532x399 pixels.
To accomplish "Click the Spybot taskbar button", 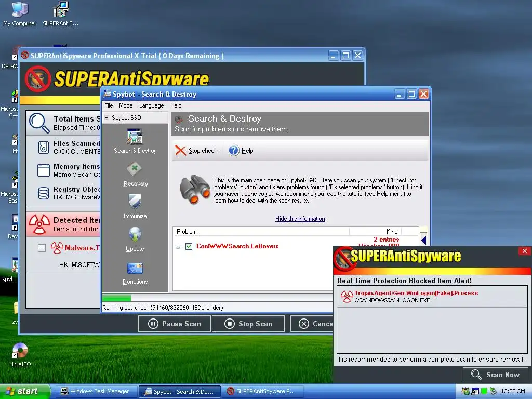I will tap(180, 391).
